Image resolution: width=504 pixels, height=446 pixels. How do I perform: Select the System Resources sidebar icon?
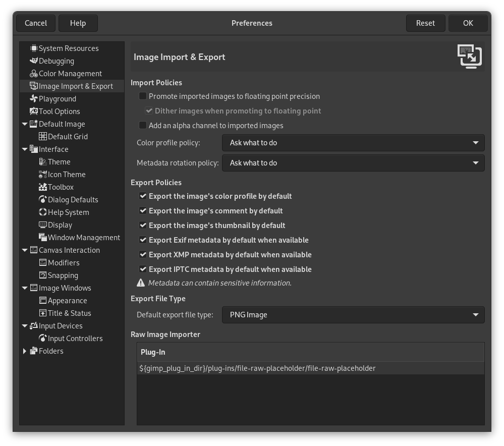click(34, 48)
